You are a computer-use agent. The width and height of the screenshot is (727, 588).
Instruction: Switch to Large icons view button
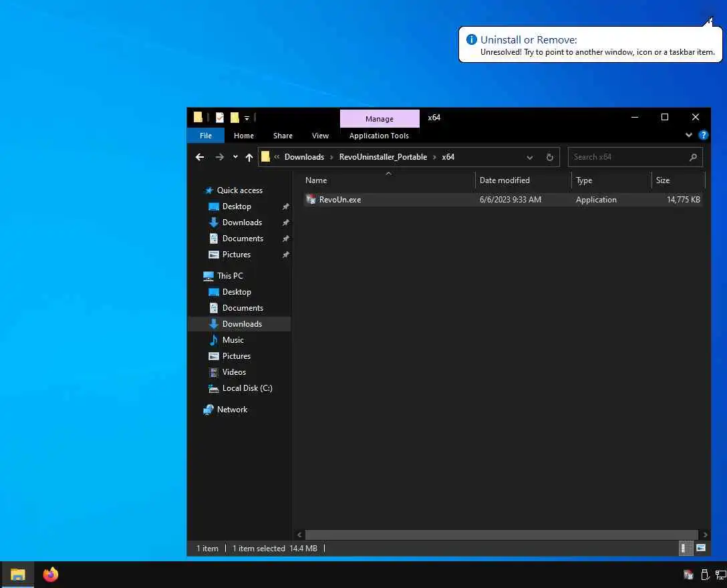[x=701, y=548]
